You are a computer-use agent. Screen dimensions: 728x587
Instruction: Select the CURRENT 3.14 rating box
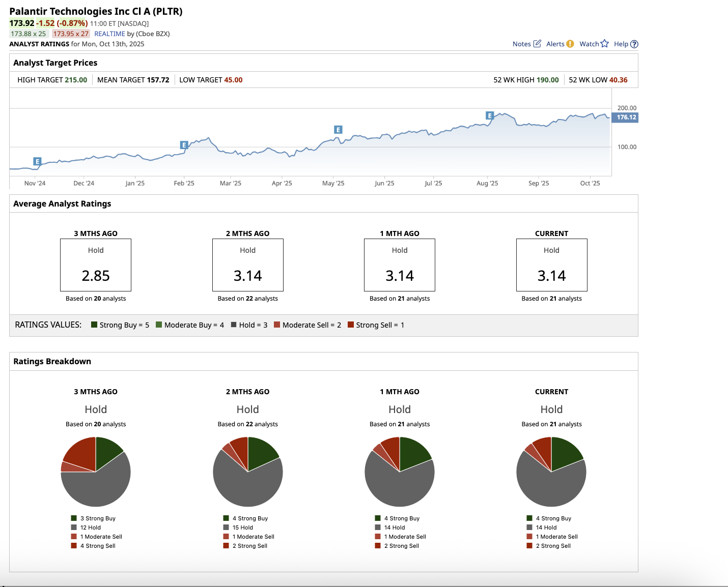[551, 265]
